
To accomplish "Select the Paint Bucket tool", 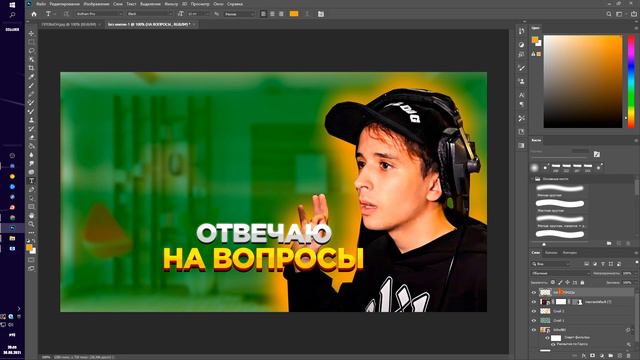I will coord(31,146).
